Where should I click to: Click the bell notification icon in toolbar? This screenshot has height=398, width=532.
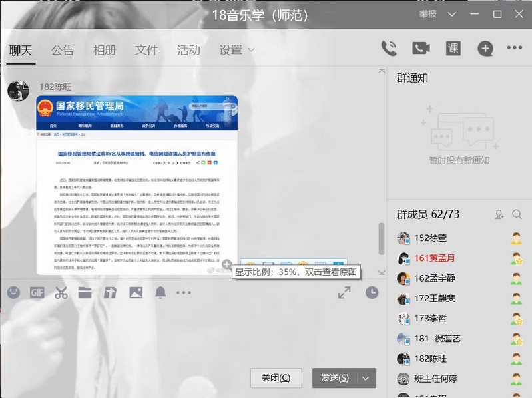(x=160, y=292)
